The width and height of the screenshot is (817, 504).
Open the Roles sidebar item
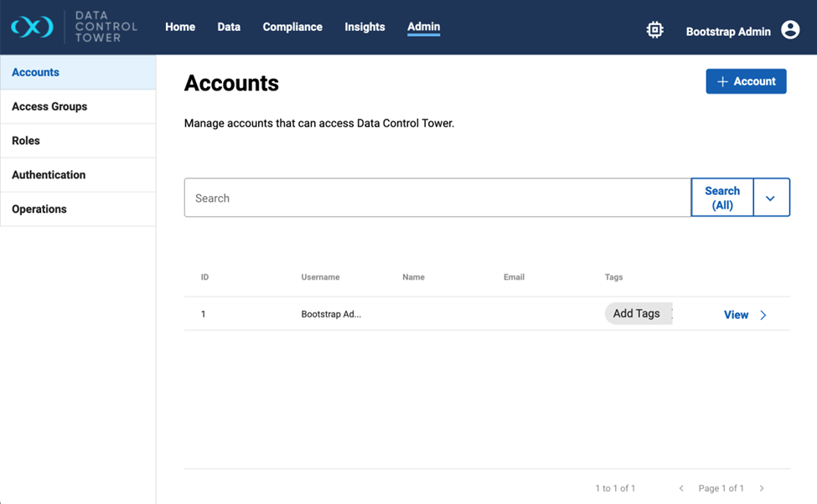26,141
